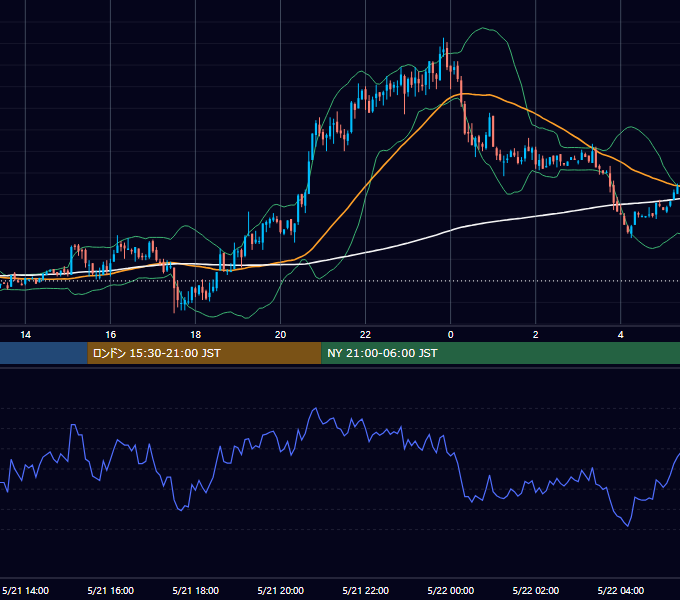
Task: Click the 5/22 04:00 time label
Action: [621, 590]
